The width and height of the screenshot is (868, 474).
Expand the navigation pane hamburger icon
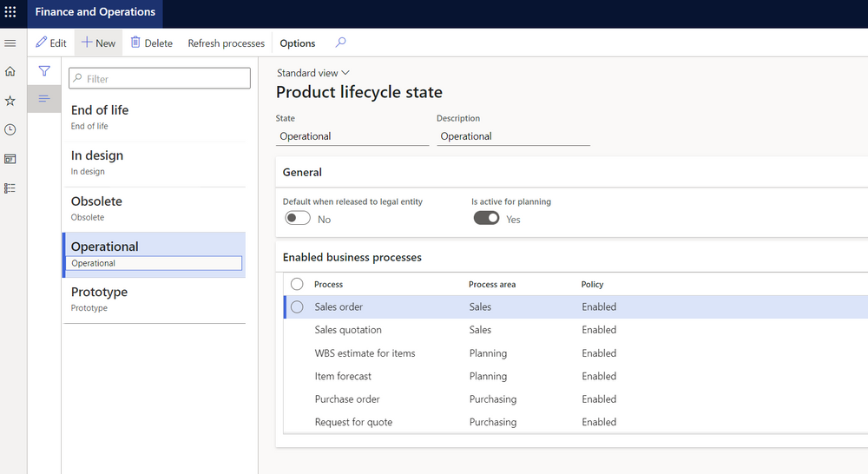[10, 43]
